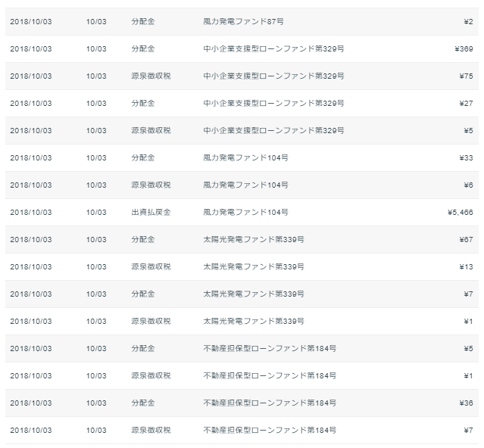Screen dimensions: 484x448
Task: Click the 10/03 short date in the ¥75 row
Action: pyautogui.click(x=96, y=76)
